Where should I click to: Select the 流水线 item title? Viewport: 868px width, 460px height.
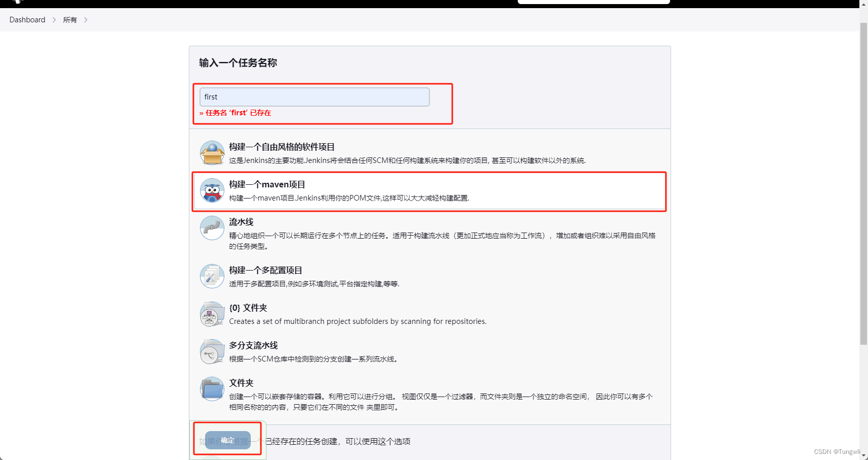(x=241, y=222)
